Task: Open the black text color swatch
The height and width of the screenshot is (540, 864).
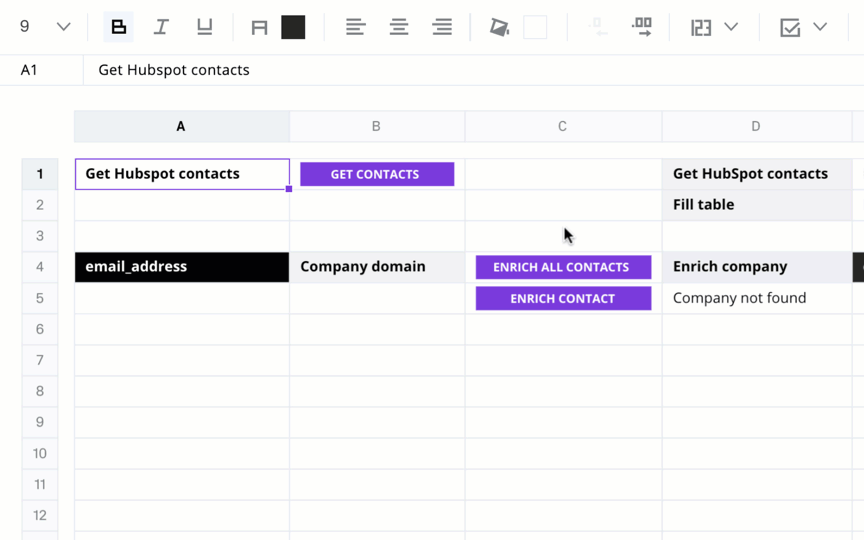Action: (293, 27)
